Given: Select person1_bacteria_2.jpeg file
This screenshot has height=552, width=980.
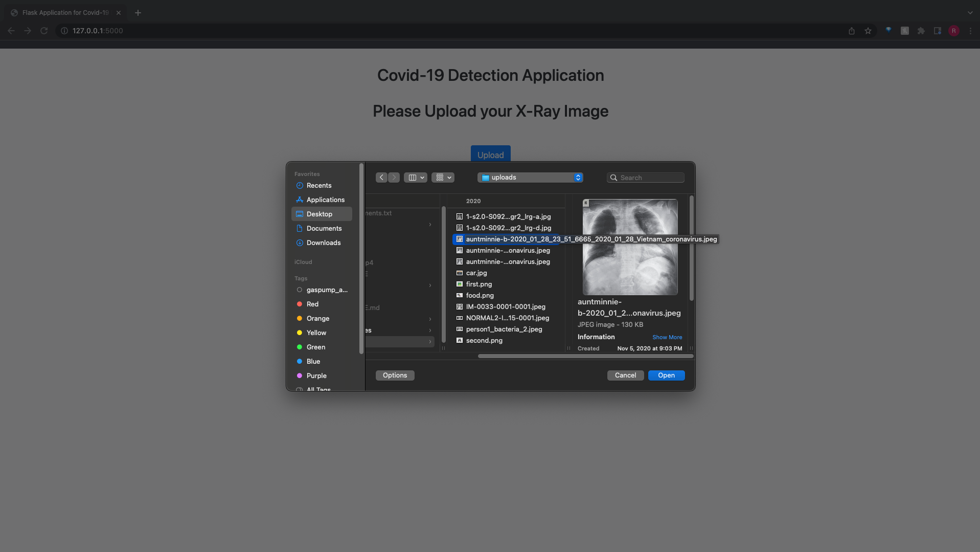Looking at the screenshot, I should click(507, 329).
